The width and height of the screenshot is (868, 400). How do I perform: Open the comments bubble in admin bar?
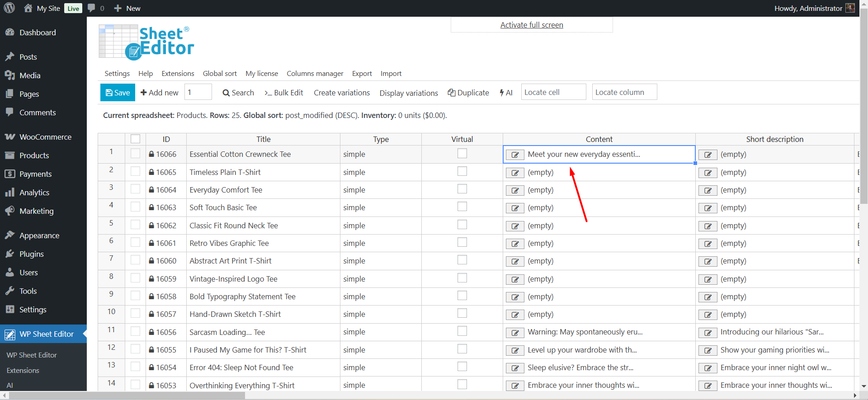pyautogui.click(x=91, y=8)
